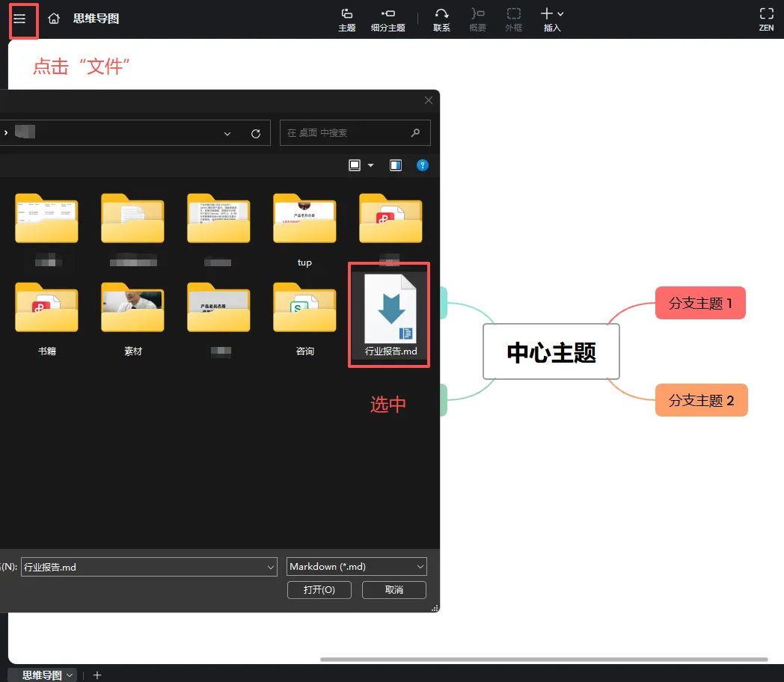
Task: Open the Markdown (*.md) file type dropdown
Action: click(x=357, y=567)
